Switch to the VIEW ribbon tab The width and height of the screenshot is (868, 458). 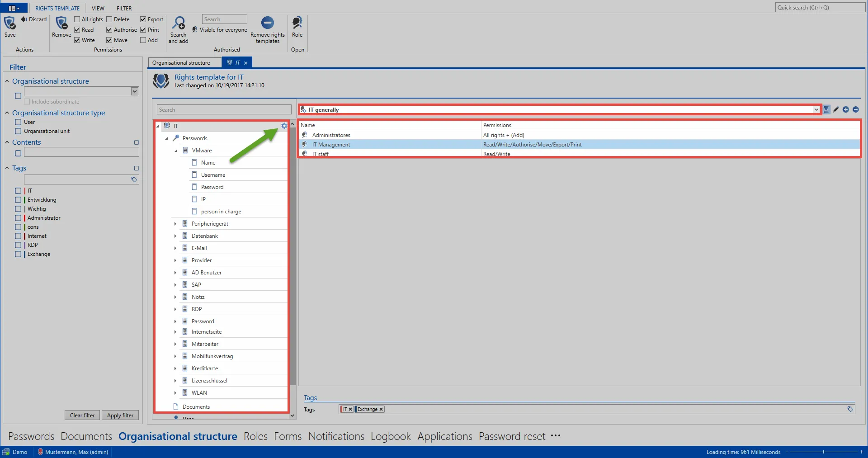click(x=98, y=8)
